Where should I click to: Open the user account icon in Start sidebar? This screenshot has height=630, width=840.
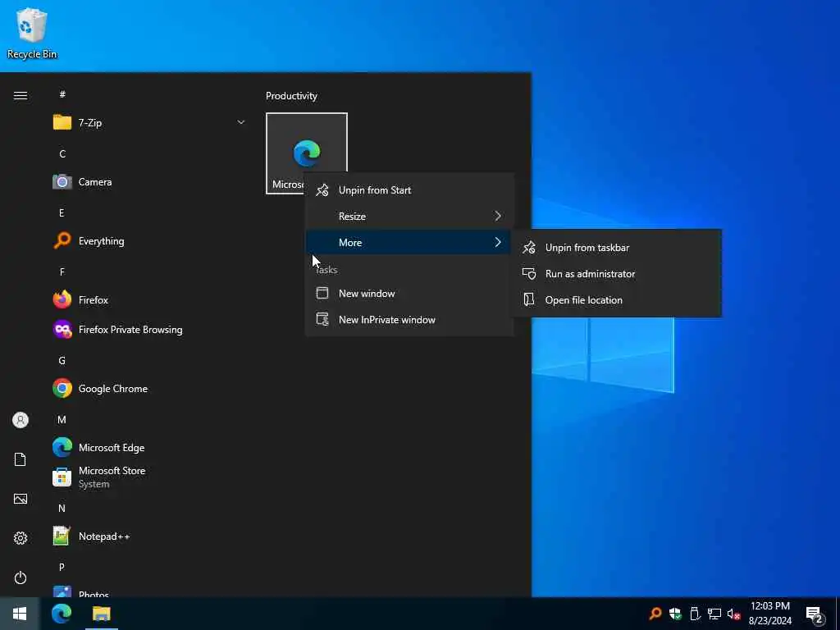point(21,420)
